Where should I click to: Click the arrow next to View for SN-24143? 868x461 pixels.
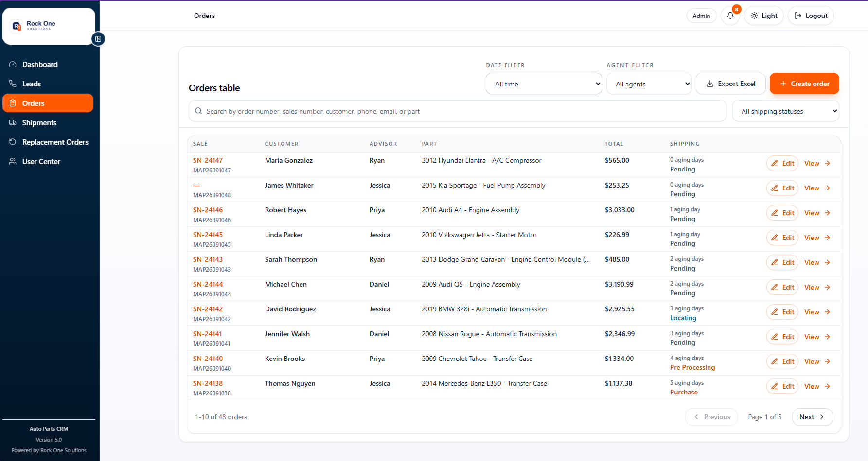[x=827, y=262]
